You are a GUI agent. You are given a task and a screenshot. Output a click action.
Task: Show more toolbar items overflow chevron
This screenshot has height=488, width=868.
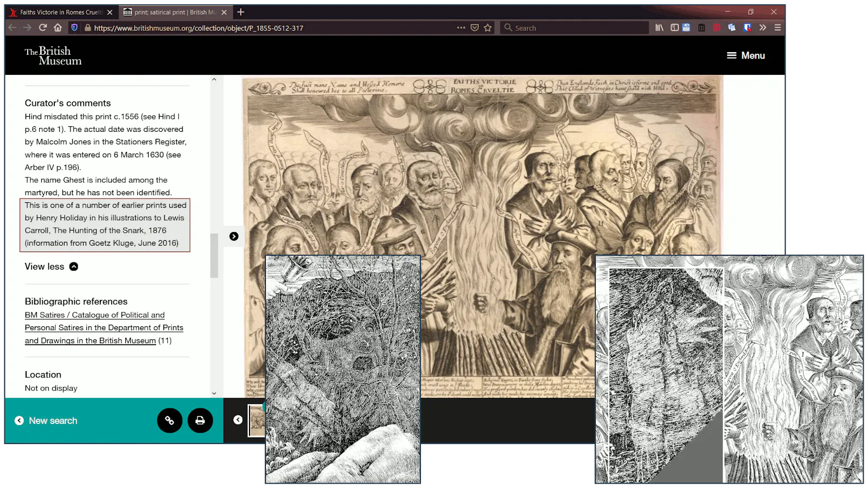(x=763, y=28)
